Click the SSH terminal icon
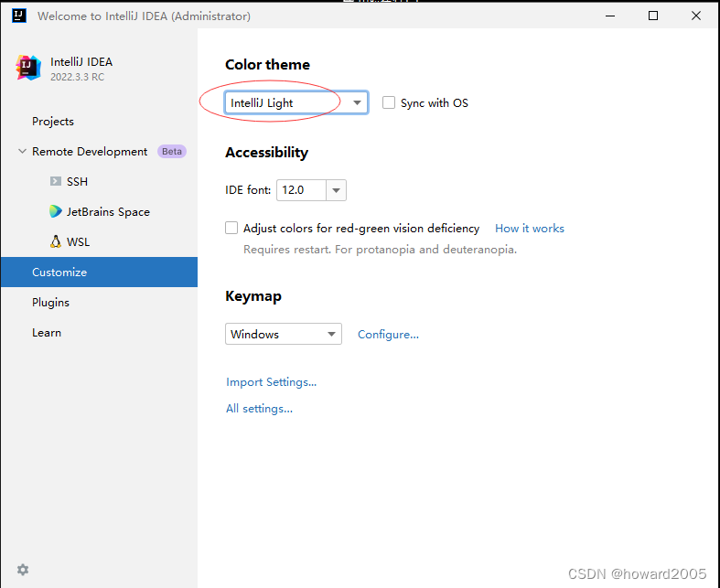The image size is (720, 588). pyautogui.click(x=56, y=181)
